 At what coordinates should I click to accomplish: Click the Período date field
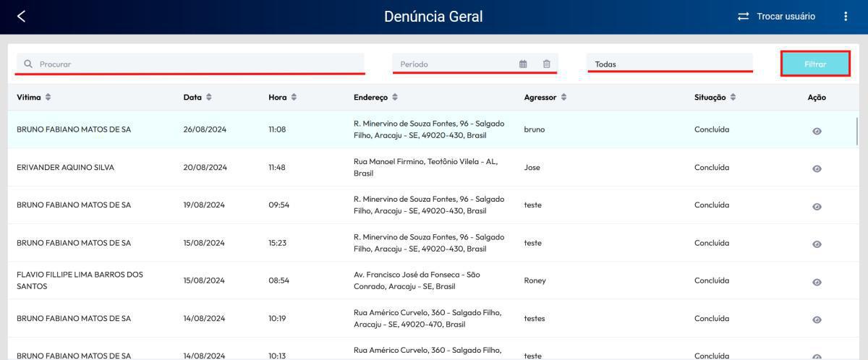(x=475, y=64)
